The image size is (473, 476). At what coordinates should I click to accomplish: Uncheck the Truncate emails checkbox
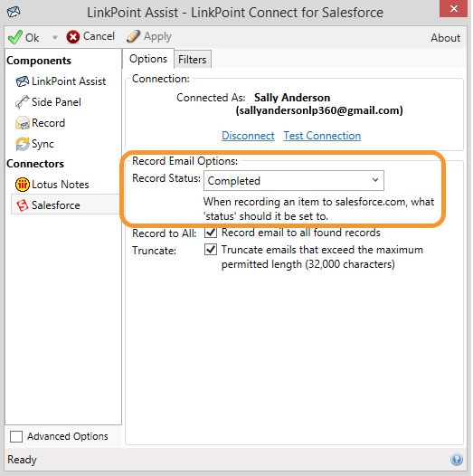[211, 250]
